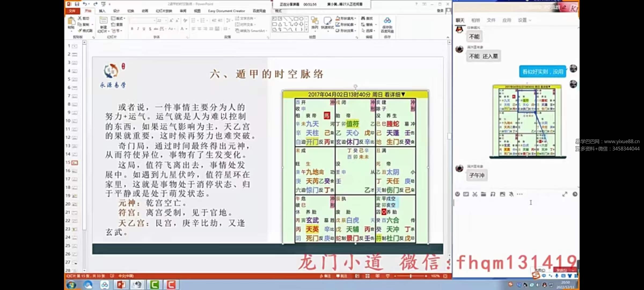The height and width of the screenshot is (290, 644).
Task: Toggle underline formatting on the ribbon
Action: pyautogui.click(x=144, y=28)
